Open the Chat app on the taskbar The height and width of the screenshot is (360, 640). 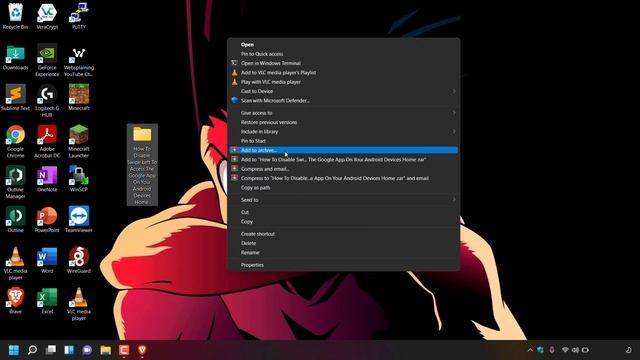87,350
